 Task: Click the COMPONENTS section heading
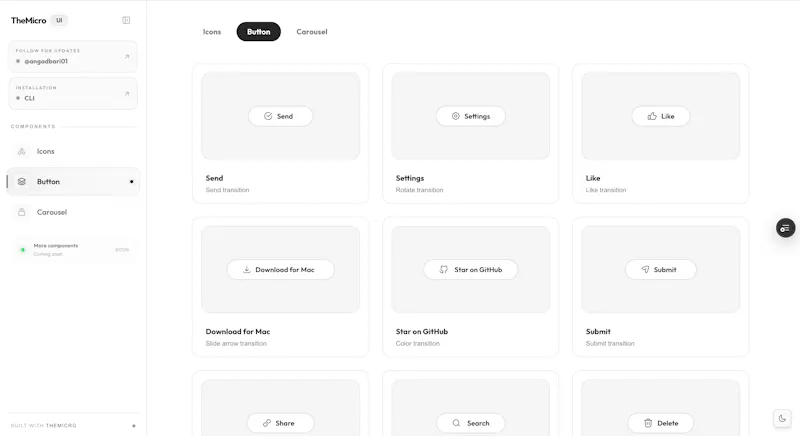point(33,126)
